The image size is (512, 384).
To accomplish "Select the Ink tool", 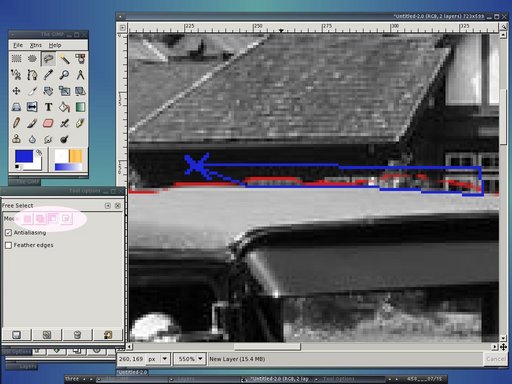I will tap(80, 123).
